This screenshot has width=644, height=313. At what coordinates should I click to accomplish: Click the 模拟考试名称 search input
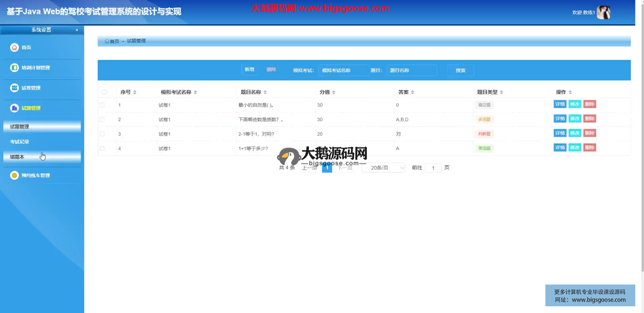coord(343,70)
